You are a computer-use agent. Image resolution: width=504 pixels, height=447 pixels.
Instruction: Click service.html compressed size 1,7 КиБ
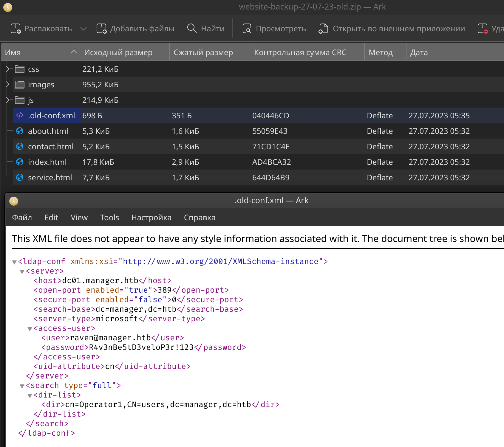pyautogui.click(x=185, y=178)
